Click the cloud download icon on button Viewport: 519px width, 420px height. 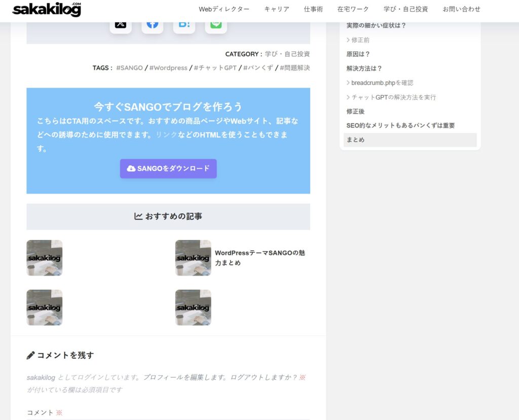131,169
